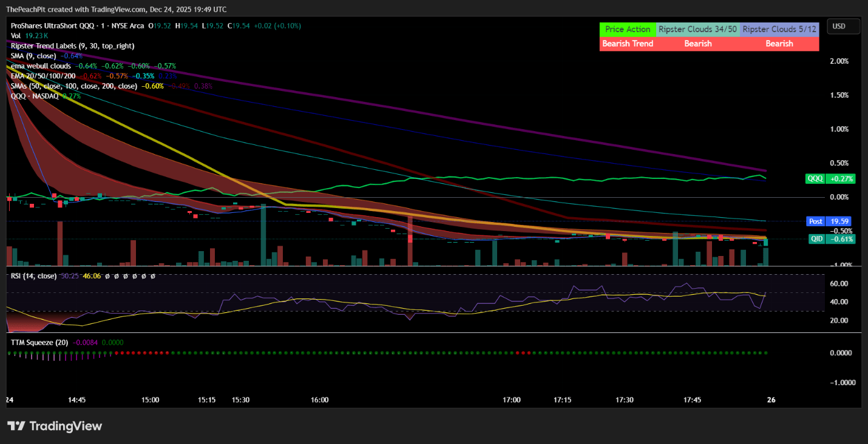Screen dimensions: 868x444
Task: Click the TradingView logo icon
Action: [16, 426]
